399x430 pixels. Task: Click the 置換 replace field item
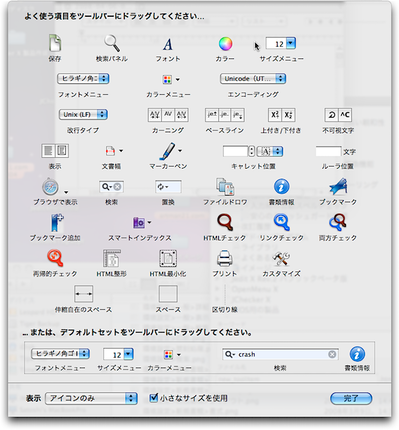point(168,187)
